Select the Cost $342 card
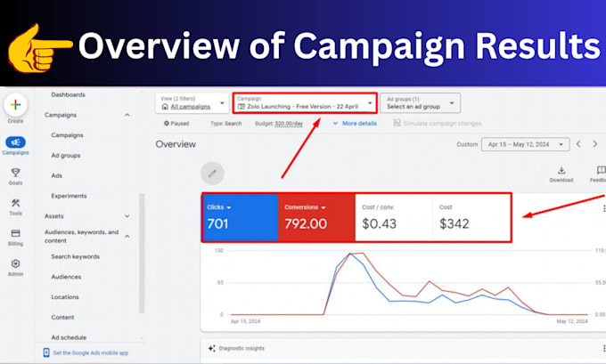This screenshot has width=606, height=364. (x=471, y=218)
